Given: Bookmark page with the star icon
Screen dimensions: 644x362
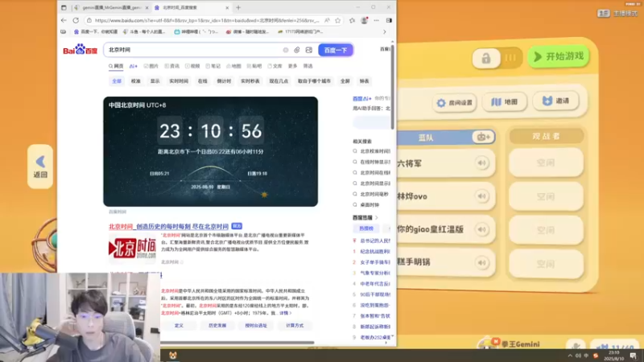Looking at the screenshot, I should coord(337,20).
